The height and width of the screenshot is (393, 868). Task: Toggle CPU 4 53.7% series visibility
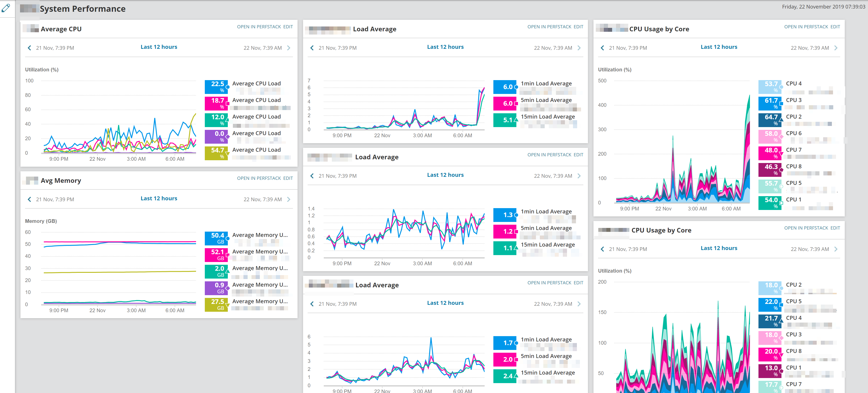[x=770, y=87]
